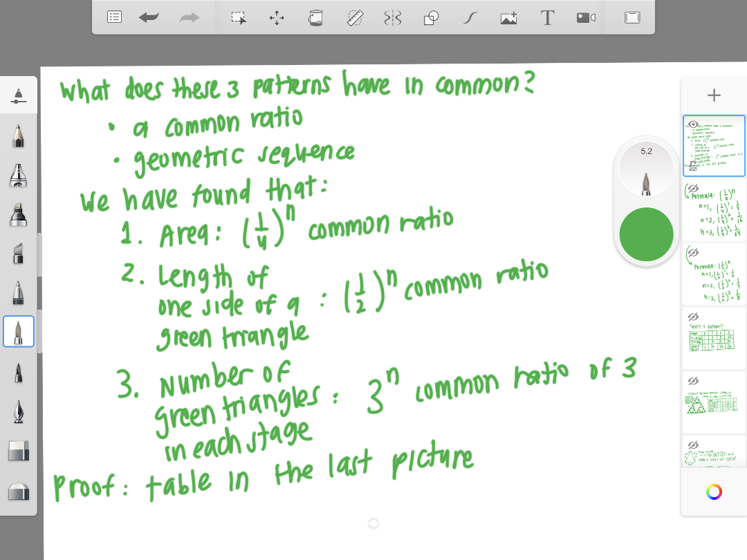Show the hidden (1/2)^n formula layer
The image size is (747, 560).
(694, 252)
